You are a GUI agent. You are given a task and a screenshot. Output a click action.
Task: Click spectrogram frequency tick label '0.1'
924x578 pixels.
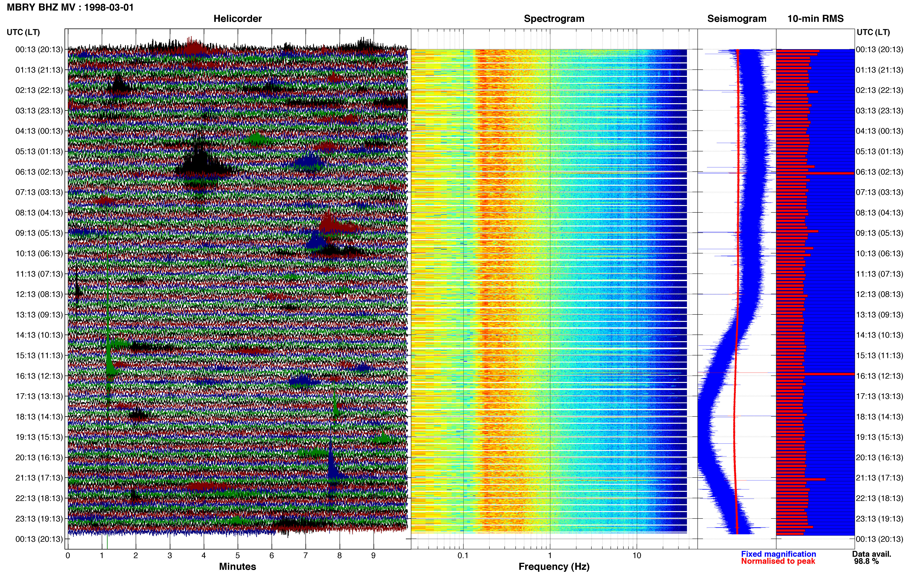click(463, 556)
